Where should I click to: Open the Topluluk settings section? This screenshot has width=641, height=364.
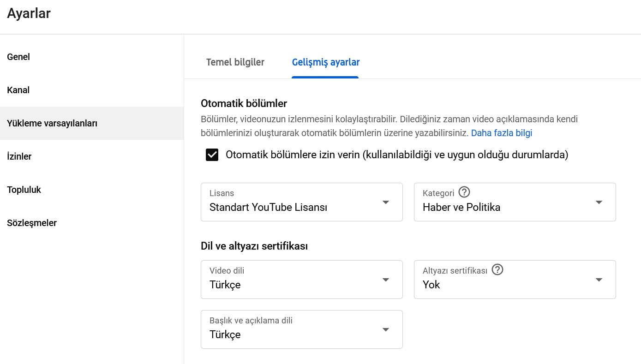click(x=24, y=190)
